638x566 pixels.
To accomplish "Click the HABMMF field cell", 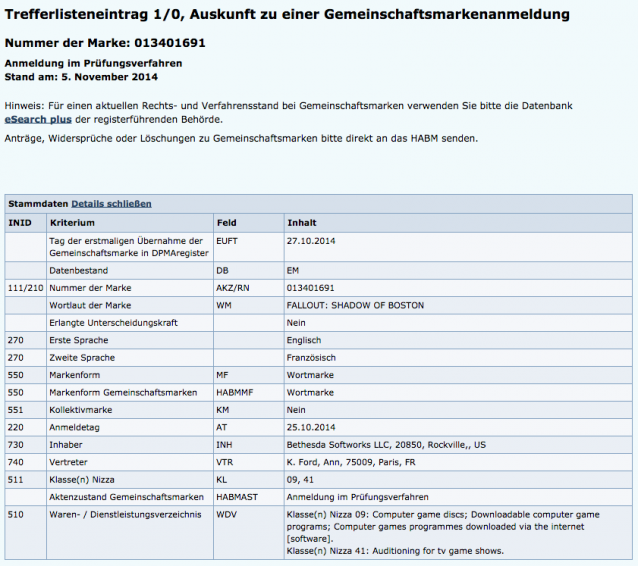I will click(x=249, y=393).
